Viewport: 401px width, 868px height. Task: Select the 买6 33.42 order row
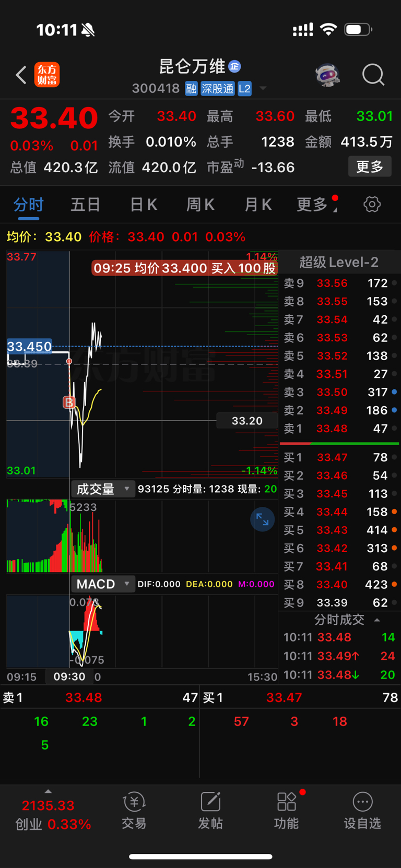pos(339,548)
